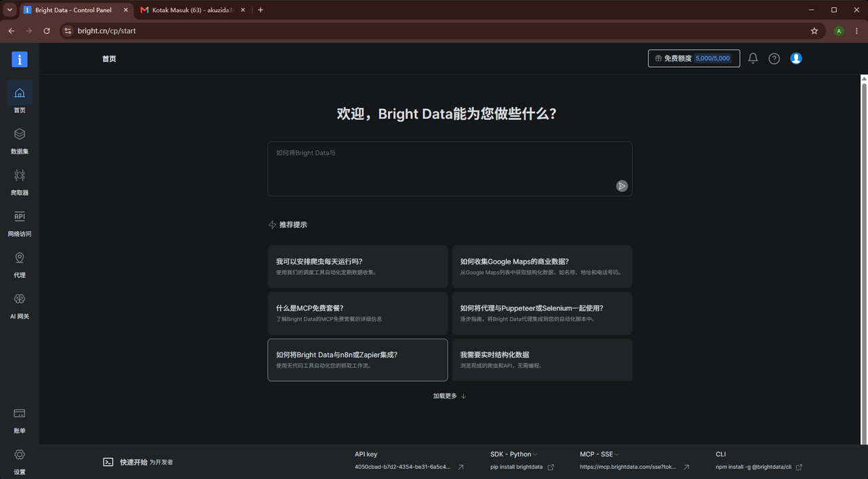This screenshot has height=479, width=868.
Task: Click the mcp.brightdata.com SSE URL text
Action: tap(628, 467)
